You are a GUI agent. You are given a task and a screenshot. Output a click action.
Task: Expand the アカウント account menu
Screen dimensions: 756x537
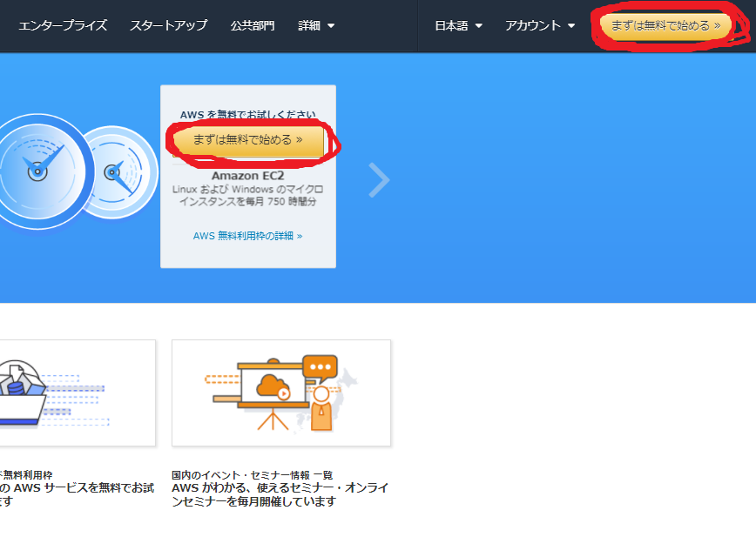[540, 25]
